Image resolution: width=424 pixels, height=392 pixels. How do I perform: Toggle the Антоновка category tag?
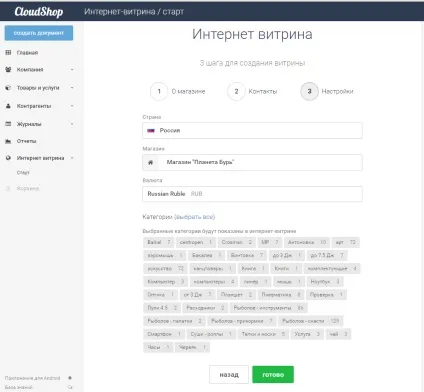(x=307, y=242)
